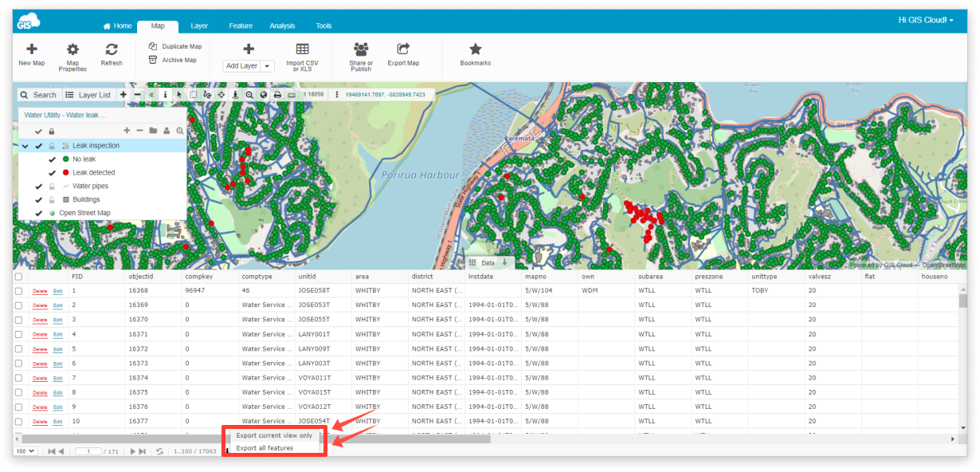The height and width of the screenshot is (472, 980).
Task: Select the arrow pointer tool
Action: [180, 94]
